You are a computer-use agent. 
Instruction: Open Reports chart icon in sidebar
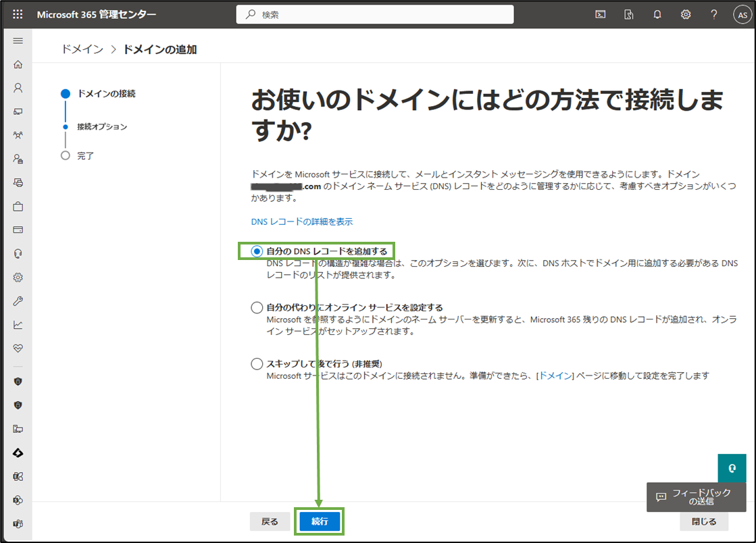(18, 325)
